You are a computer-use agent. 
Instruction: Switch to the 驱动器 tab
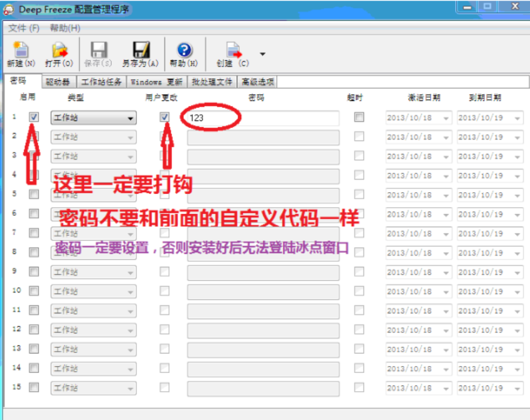point(59,82)
